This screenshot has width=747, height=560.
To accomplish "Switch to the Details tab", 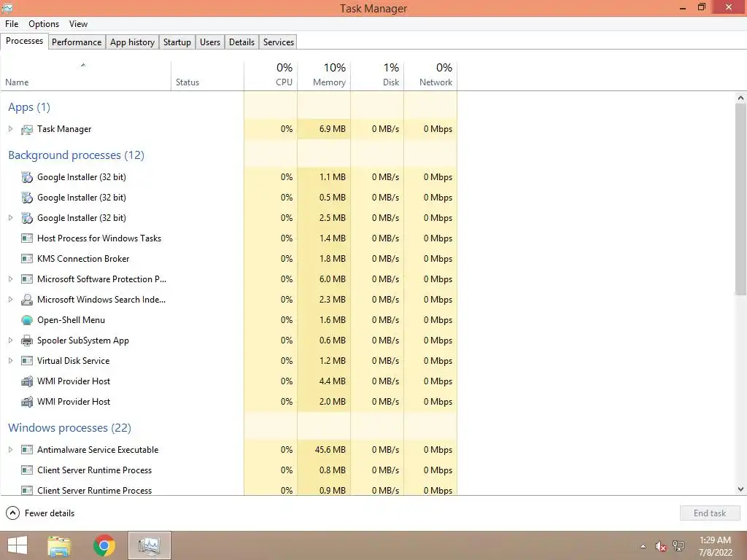I will click(x=241, y=42).
